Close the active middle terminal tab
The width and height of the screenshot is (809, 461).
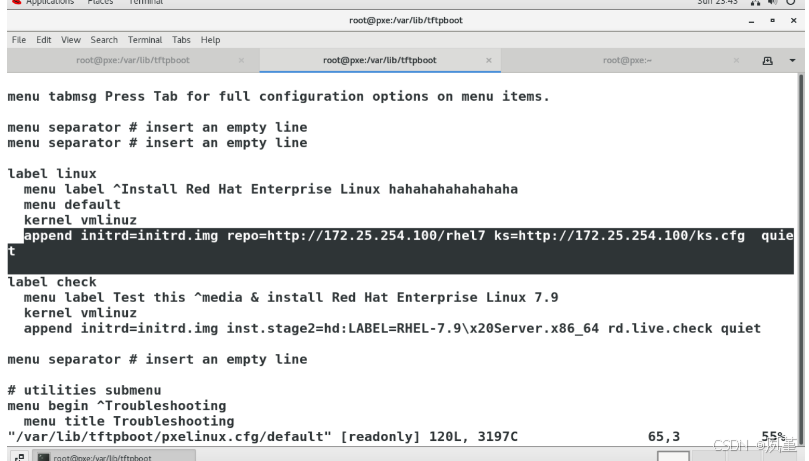[x=489, y=60]
